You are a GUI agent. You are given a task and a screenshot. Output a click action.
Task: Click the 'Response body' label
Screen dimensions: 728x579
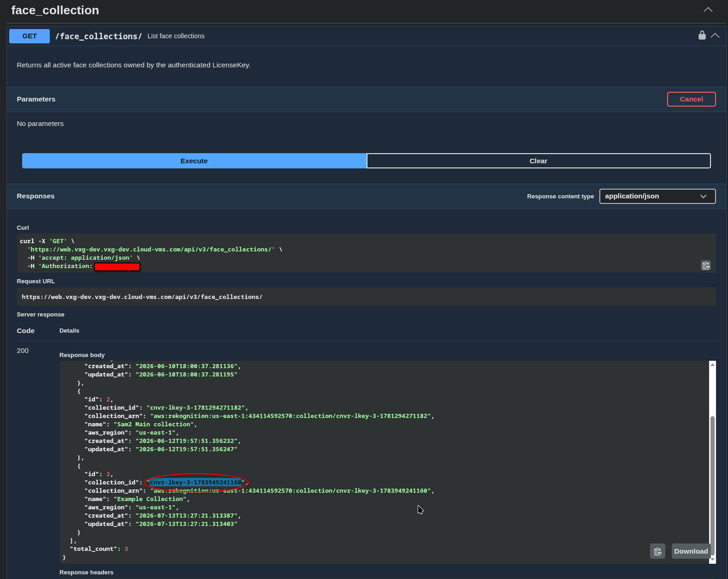pyautogui.click(x=82, y=355)
